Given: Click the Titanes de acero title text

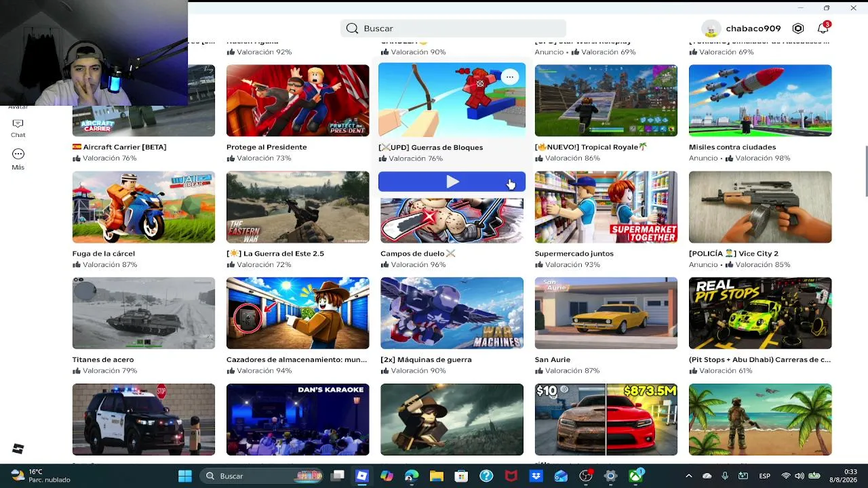Looking at the screenshot, I should coord(103,360).
